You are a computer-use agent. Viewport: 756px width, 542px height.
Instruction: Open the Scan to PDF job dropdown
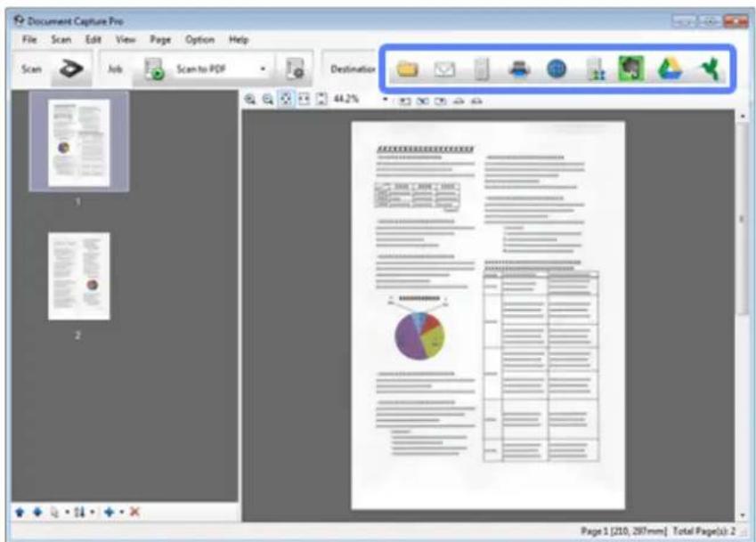[x=263, y=69]
